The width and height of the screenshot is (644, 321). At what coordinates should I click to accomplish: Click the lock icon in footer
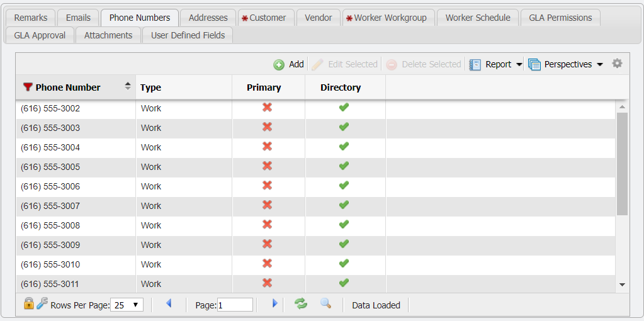(28, 304)
